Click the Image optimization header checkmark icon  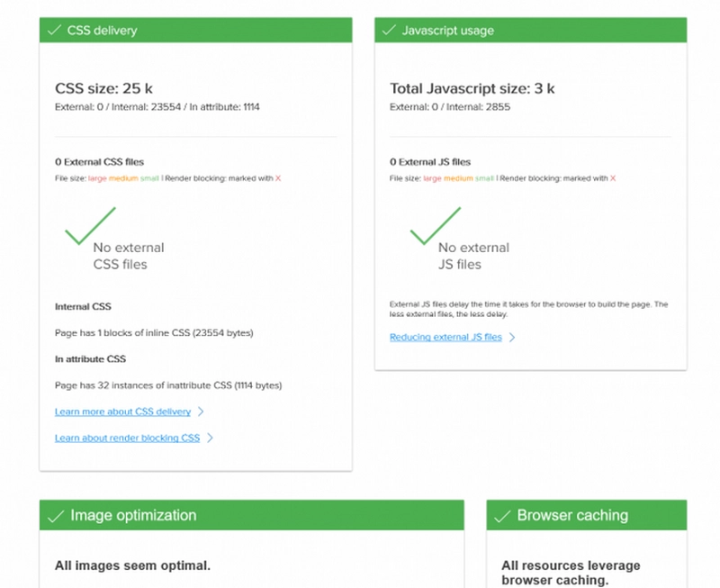pyautogui.click(x=55, y=515)
